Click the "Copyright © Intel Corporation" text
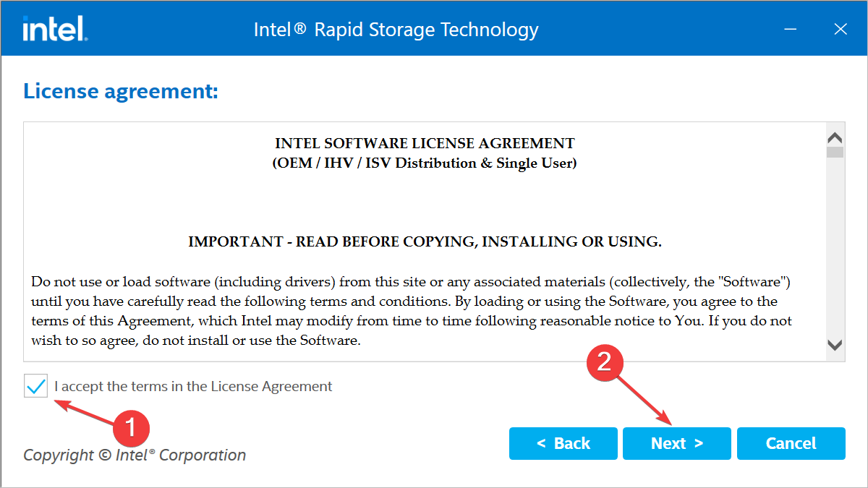868x488 pixels. tap(135, 455)
